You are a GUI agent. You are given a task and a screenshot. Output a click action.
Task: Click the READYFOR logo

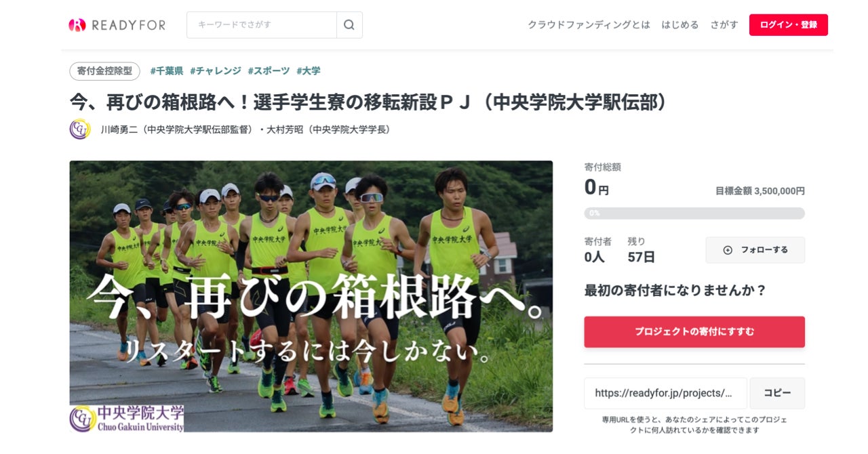click(x=117, y=25)
